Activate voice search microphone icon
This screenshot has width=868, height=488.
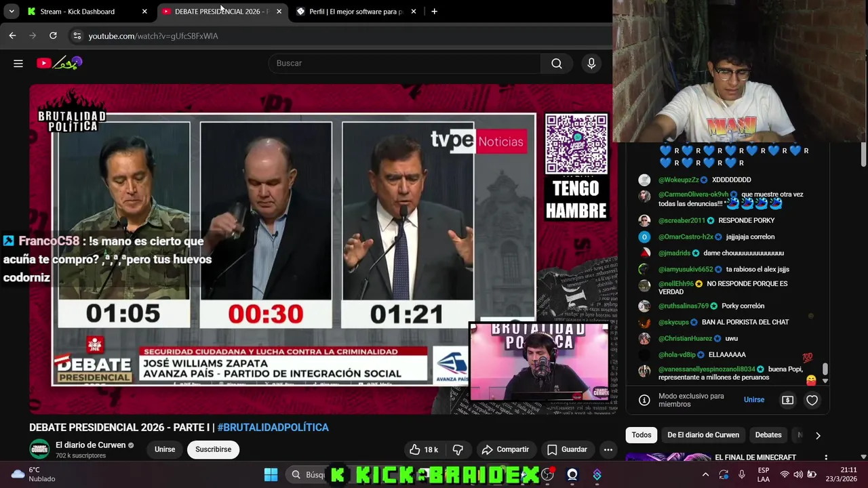591,63
